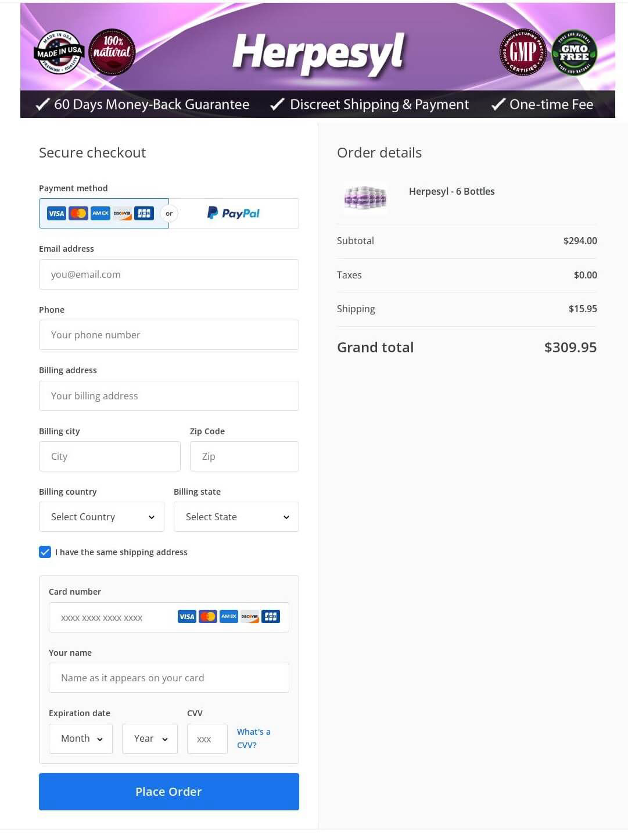Click the Visa icon in card number field

click(186, 617)
